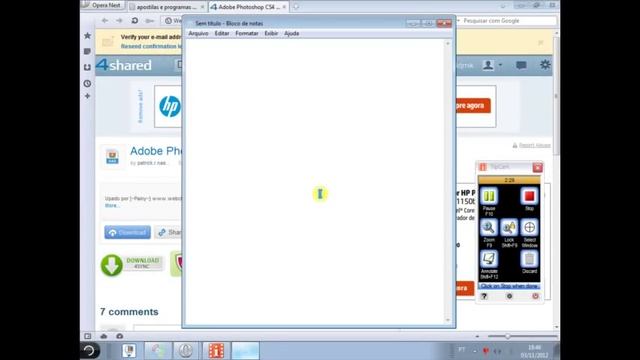The height and width of the screenshot is (360, 640).
Task: Open the Ajuda menu in Notepad
Action: tap(291, 33)
